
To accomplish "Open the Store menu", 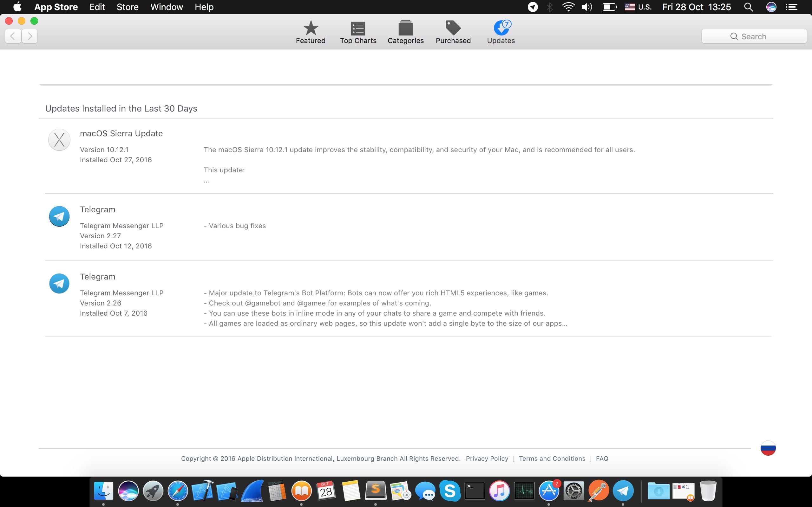I will (128, 7).
